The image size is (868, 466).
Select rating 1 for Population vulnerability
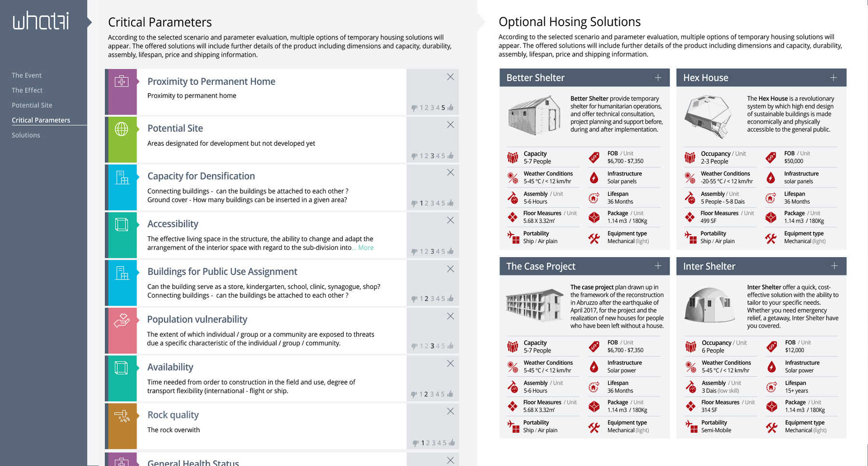coord(421,346)
